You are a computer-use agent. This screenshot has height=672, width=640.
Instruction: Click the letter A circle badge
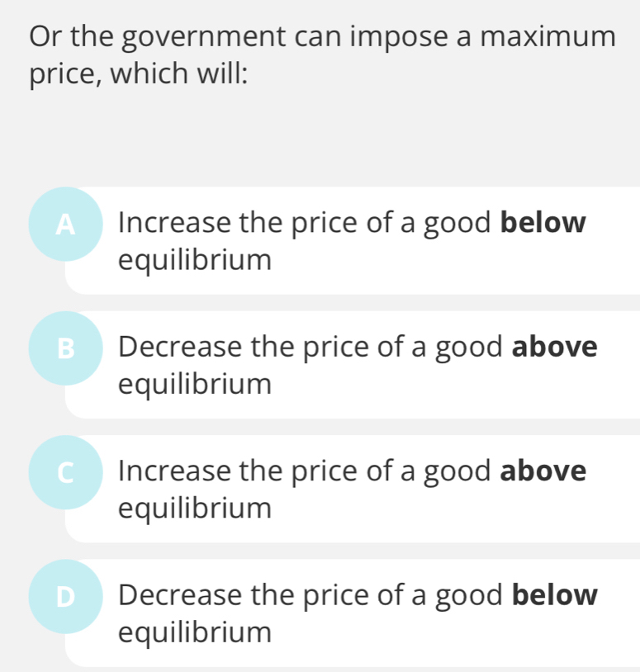(65, 225)
